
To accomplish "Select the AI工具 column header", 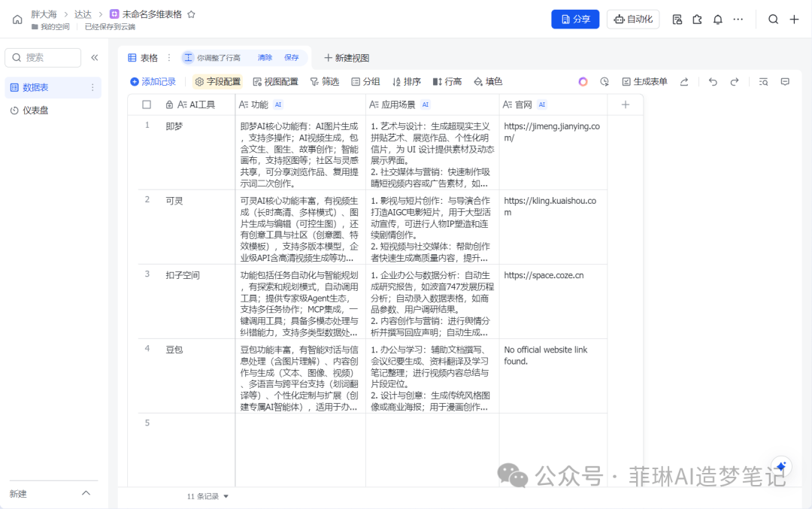I will coord(197,105).
